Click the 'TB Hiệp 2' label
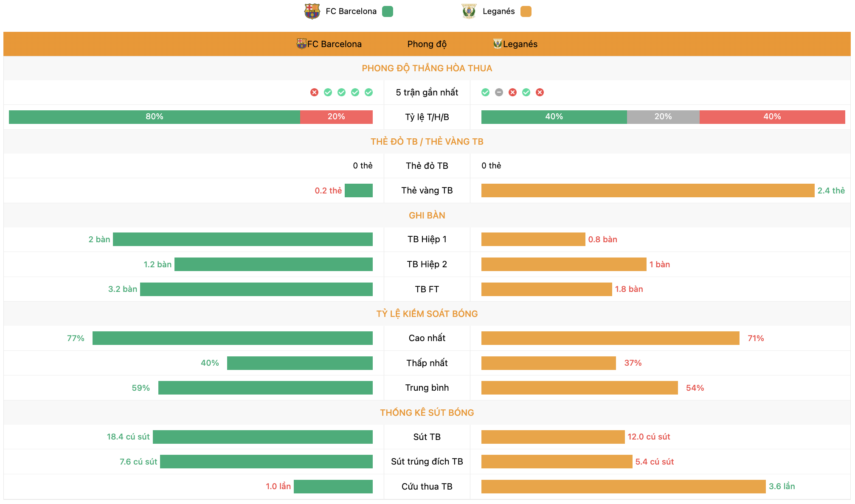 427,264
